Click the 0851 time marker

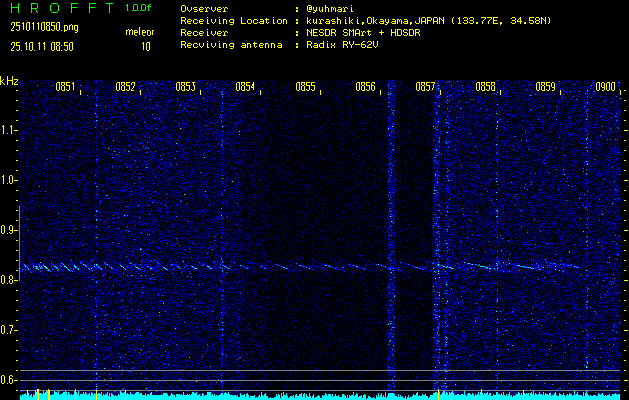coord(66,87)
